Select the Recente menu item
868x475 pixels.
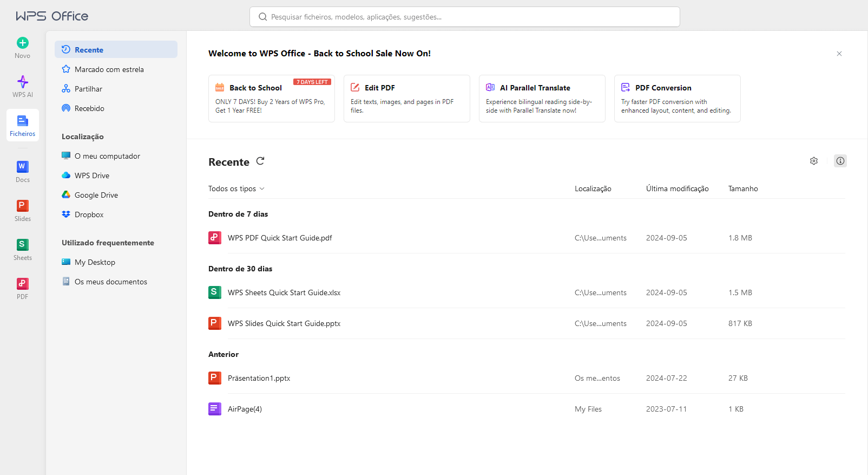116,49
